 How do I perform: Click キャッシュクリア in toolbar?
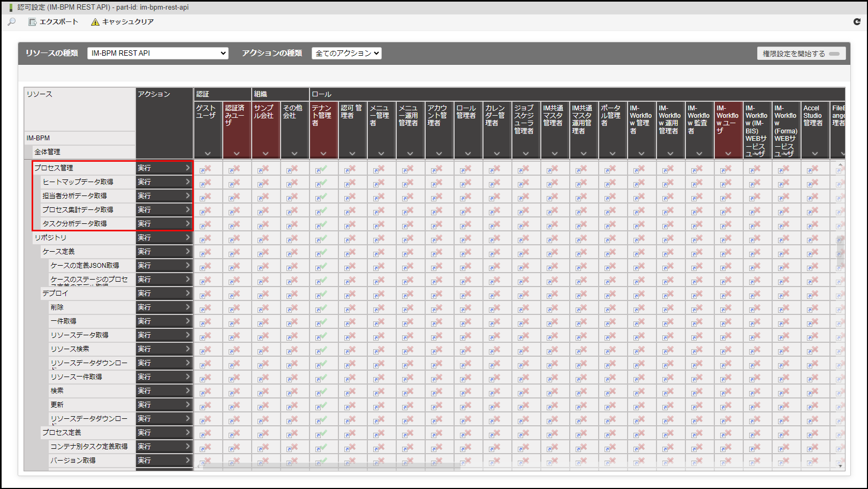click(128, 22)
